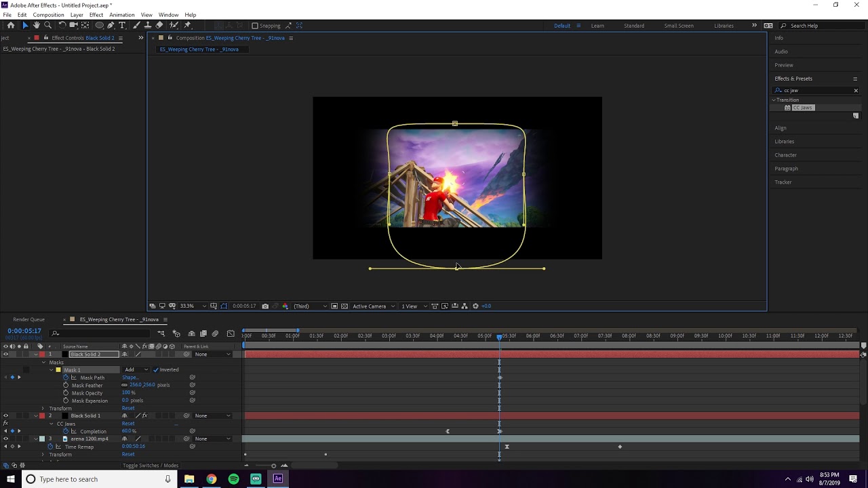Click the Shape... mask path link

pyautogui.click(x=129, y=378)
